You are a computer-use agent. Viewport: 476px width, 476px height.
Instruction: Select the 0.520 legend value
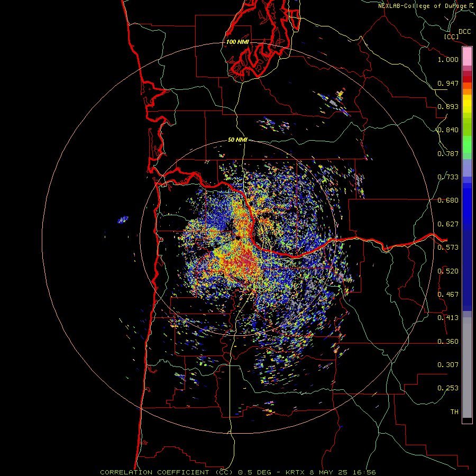(448, 271)
